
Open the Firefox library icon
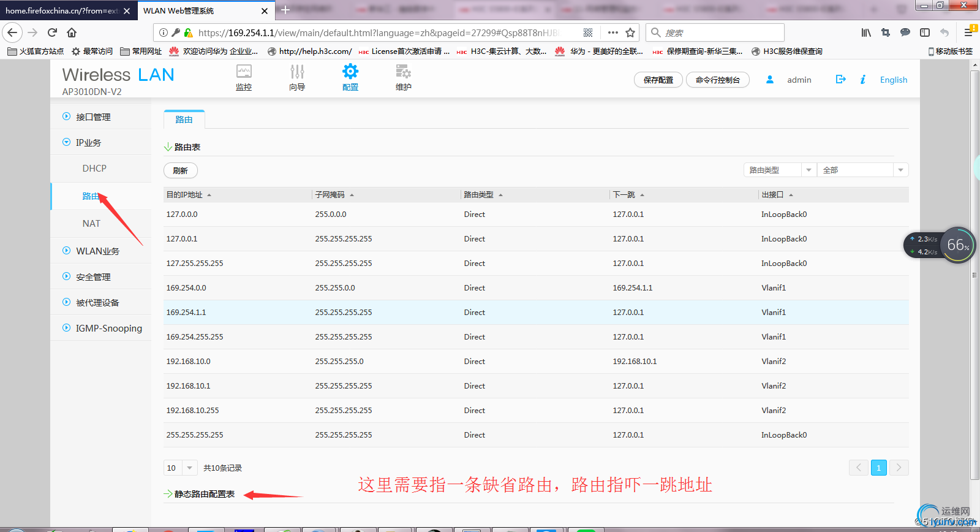[866, 32]
